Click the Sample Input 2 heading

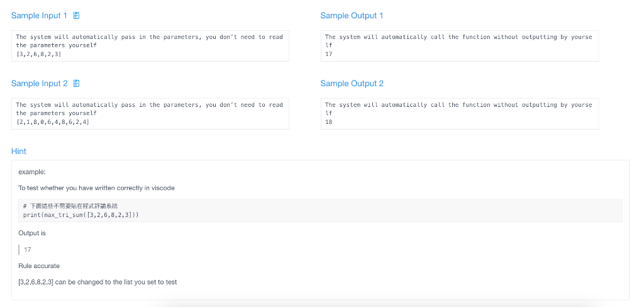[39, 84]
